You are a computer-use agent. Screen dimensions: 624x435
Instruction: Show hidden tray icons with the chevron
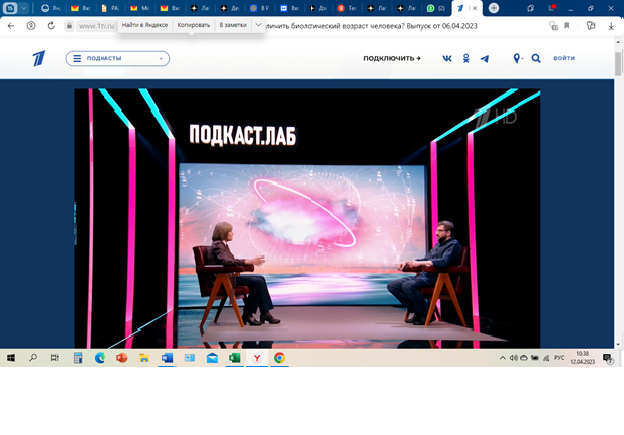point(503,358)
